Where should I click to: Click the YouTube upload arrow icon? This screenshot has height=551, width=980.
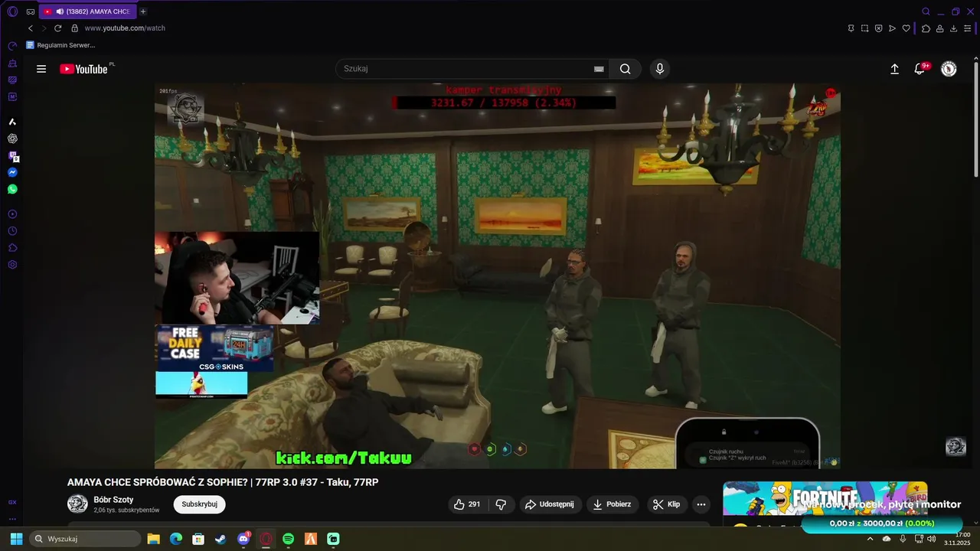click(894, 69)
